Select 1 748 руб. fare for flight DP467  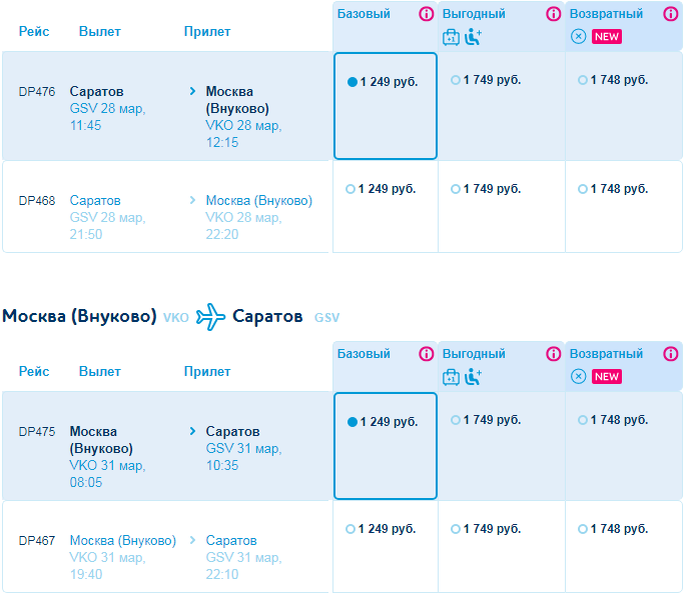click(x=613, y=529)
